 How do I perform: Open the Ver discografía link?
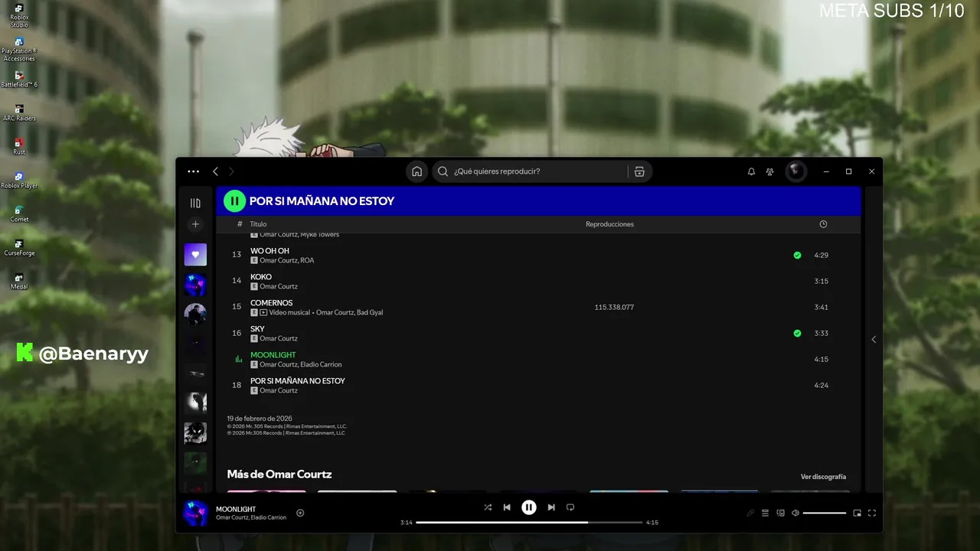pyautogui.click(x=823, y=477)
